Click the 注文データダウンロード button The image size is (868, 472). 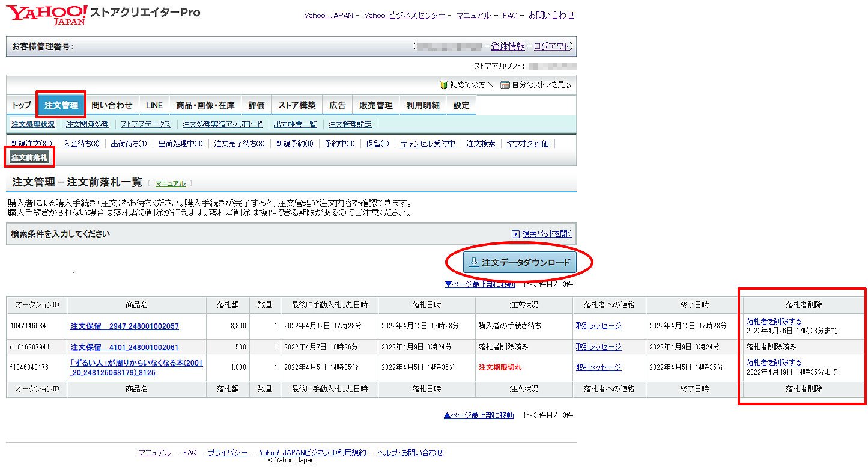(x=520, y=263)
